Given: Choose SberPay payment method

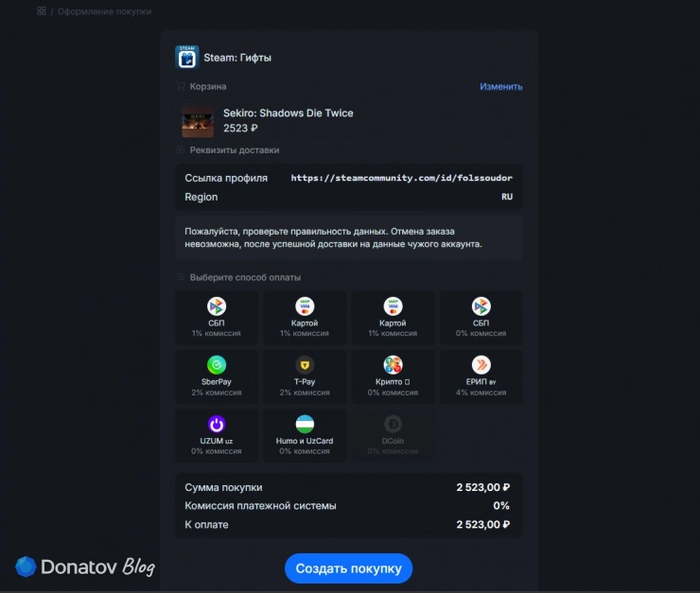Looking at the screenshot, I should pyautogui.click(x=217, y=376).
